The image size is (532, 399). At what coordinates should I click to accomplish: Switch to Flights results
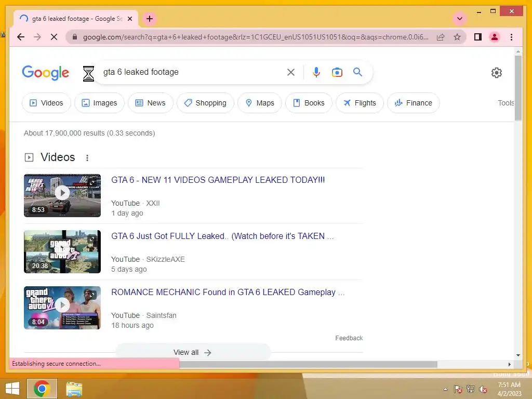coord(360,103)
